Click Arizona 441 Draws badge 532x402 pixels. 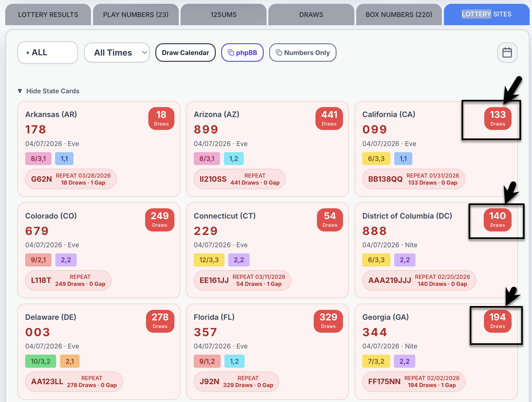[x=329, y=118]
